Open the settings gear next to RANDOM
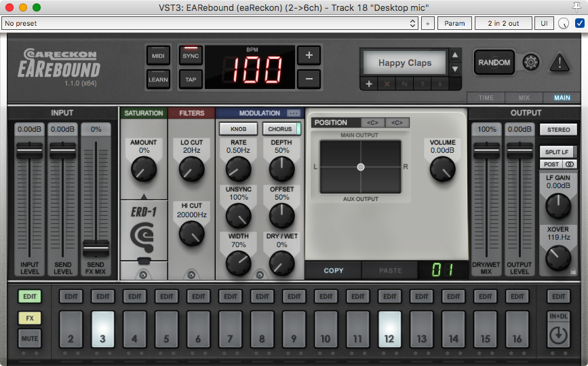Image resolution: width=588 pixels, height=366 pixels. (x=530, y=62)
